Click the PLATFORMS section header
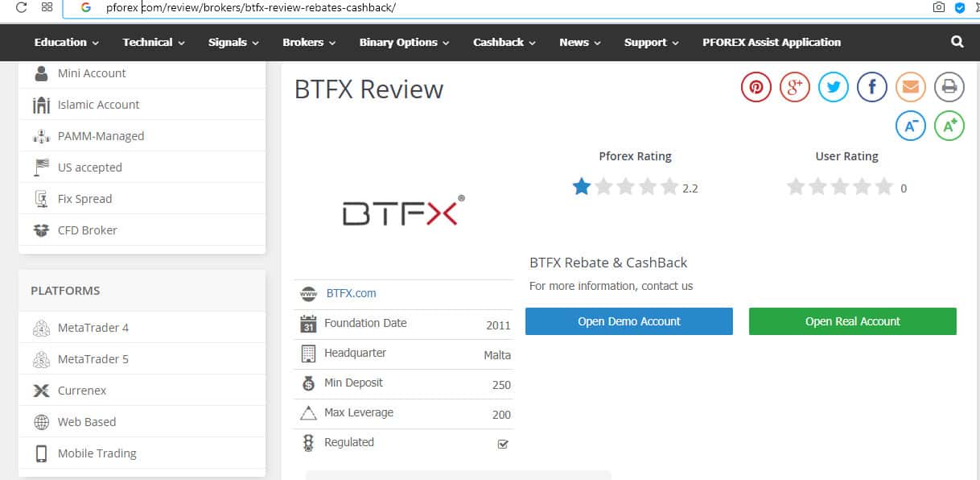Viewport: 980px width, 480px height. pyautogui.click(x=65, y=291)
